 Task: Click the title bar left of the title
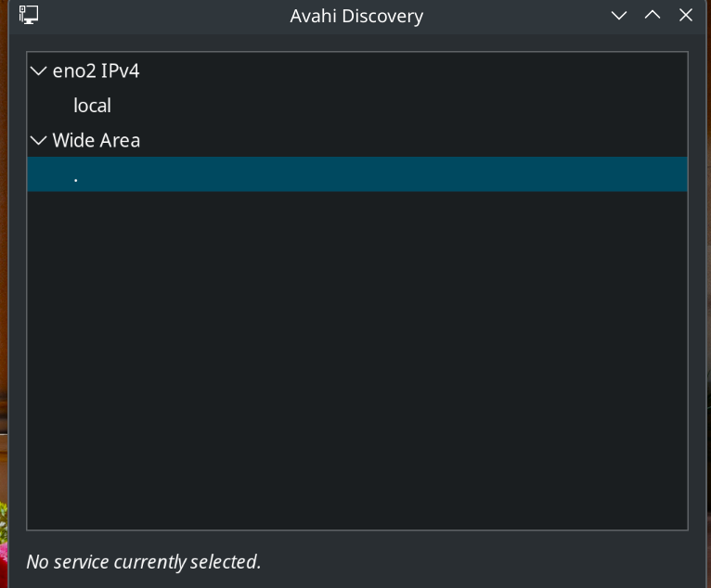pyautogui.click(x=163, y=17)
